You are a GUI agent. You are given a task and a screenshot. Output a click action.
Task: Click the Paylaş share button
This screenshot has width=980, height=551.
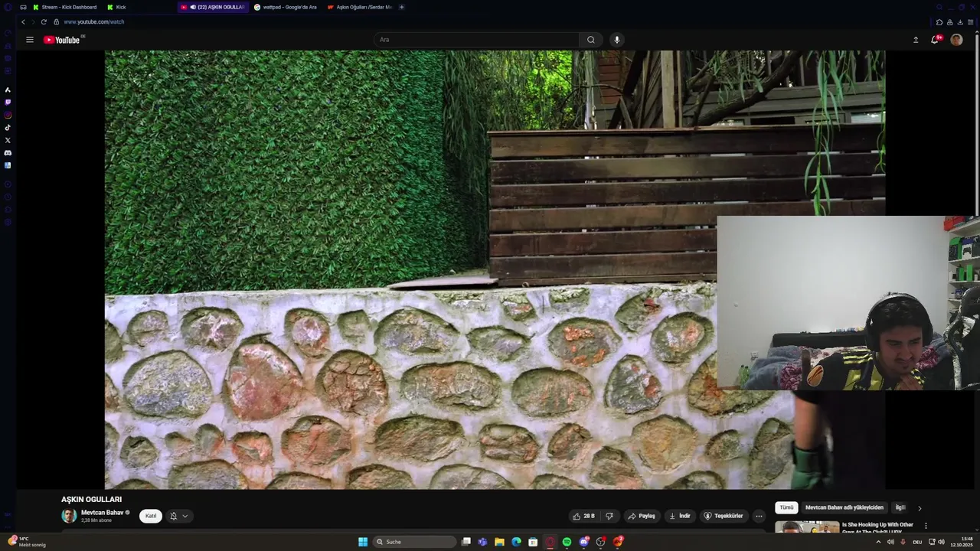642,516
